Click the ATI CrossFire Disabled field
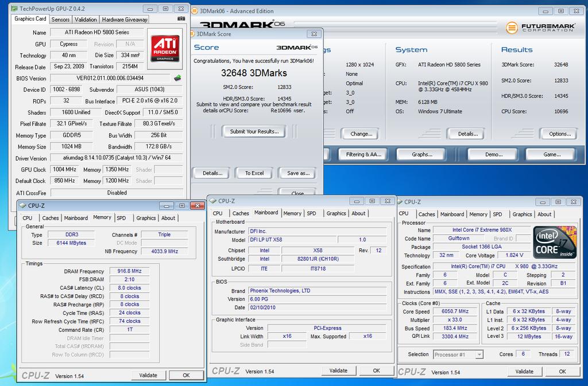This screenshot has height=386, width=588. (x=117, y=193)
